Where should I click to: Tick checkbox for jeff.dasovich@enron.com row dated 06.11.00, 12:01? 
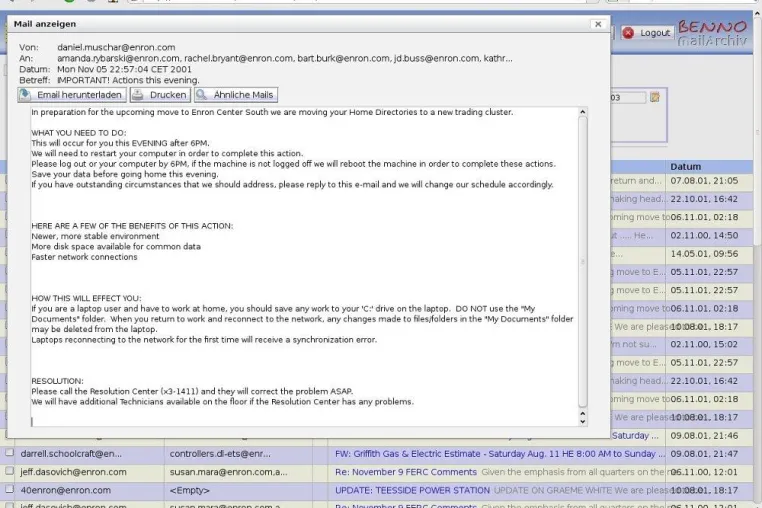tap(9, 471)
